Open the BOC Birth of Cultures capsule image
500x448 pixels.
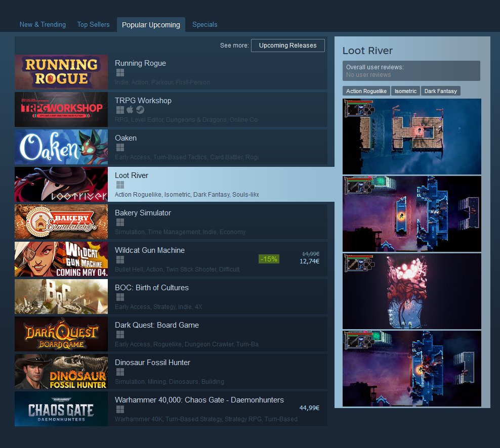point(61,297)
